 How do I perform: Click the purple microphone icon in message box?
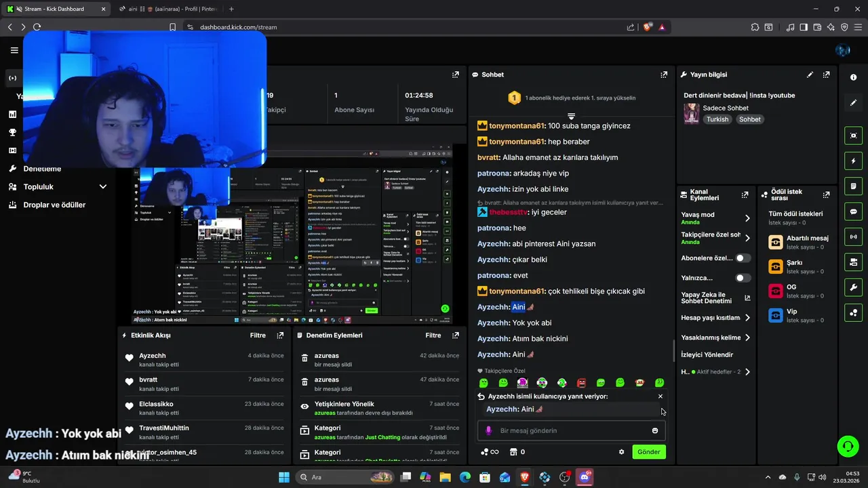tap(488, 430)
